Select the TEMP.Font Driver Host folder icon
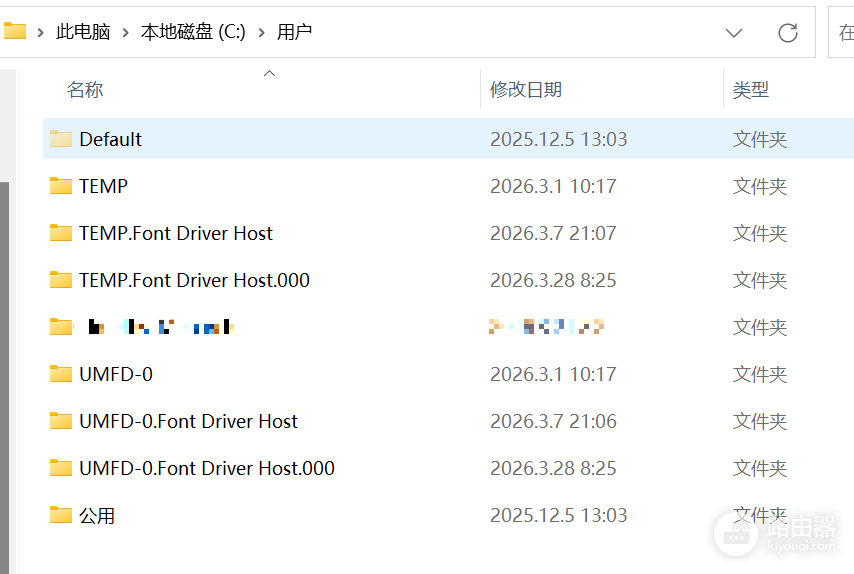This screenshot has width=854, height=574. [60, 233]
